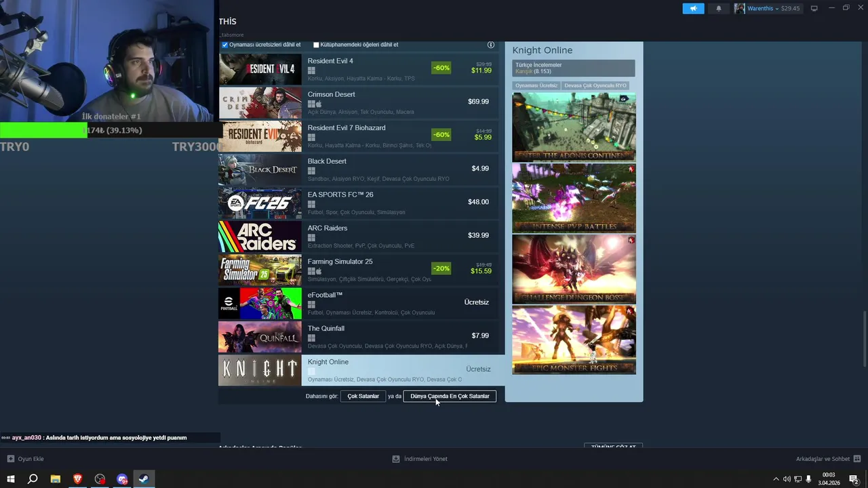Click the Warenthis profile avatar
Image resolution: width=868 pixels, height=488 pixels.
tap(739, 8)
